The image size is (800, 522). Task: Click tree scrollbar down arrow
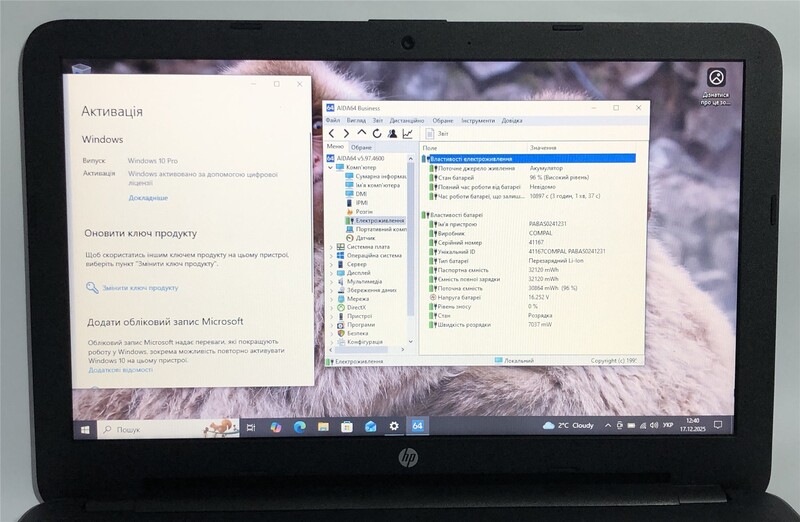[411, 342]
